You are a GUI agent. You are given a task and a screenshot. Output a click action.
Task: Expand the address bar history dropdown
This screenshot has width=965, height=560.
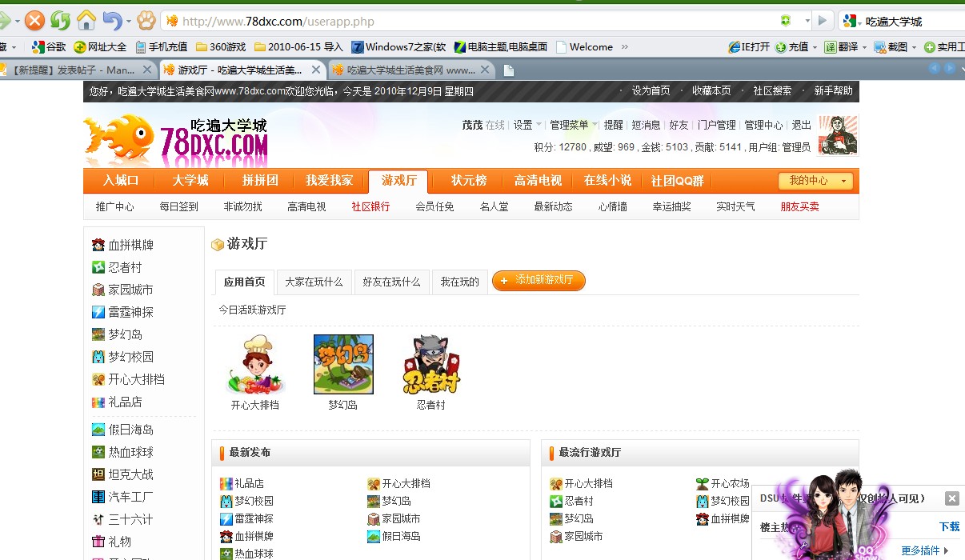(x=807, y=21)
